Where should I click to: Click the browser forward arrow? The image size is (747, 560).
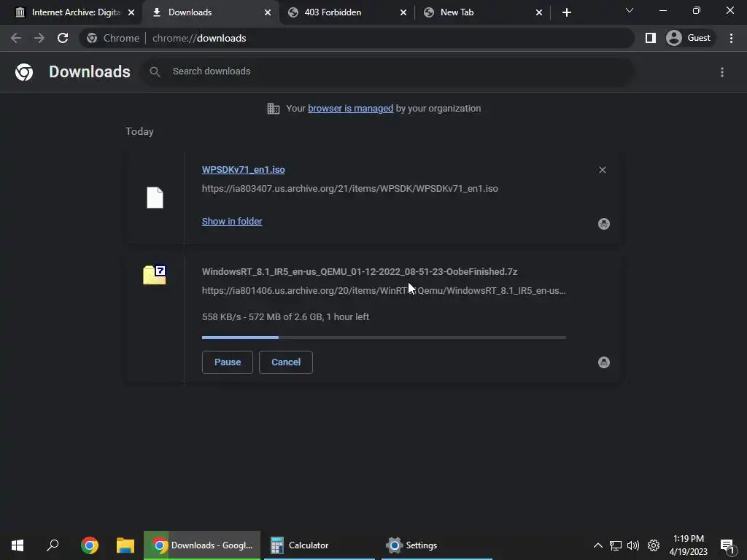click(39, 38)
